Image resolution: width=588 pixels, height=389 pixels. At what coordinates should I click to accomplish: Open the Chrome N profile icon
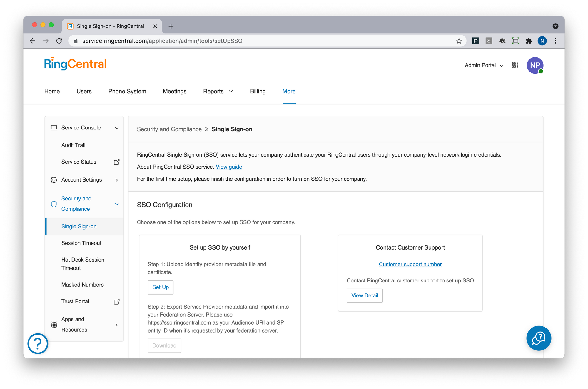click(542, 41)
